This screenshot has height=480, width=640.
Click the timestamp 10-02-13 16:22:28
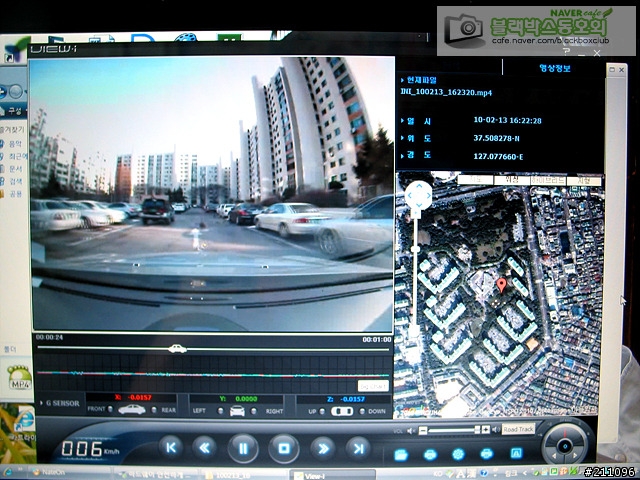pyautogui.click(x=507, y=120)
